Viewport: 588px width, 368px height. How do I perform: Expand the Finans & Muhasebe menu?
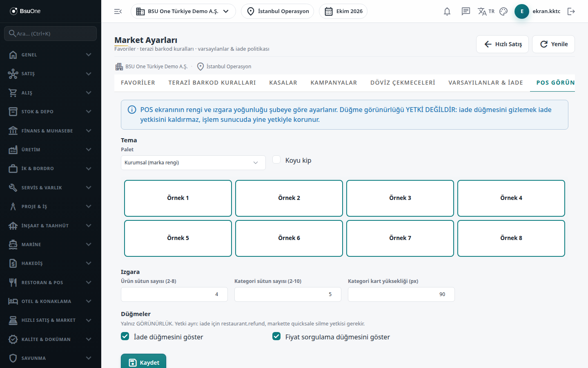tap(51, 131)
